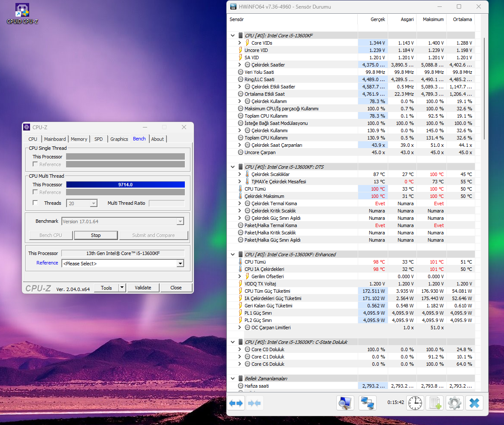Click the thermometer icon beside Çekirdek Maksimum
This screenshot has height=425, width=504.
click(241, 196)
